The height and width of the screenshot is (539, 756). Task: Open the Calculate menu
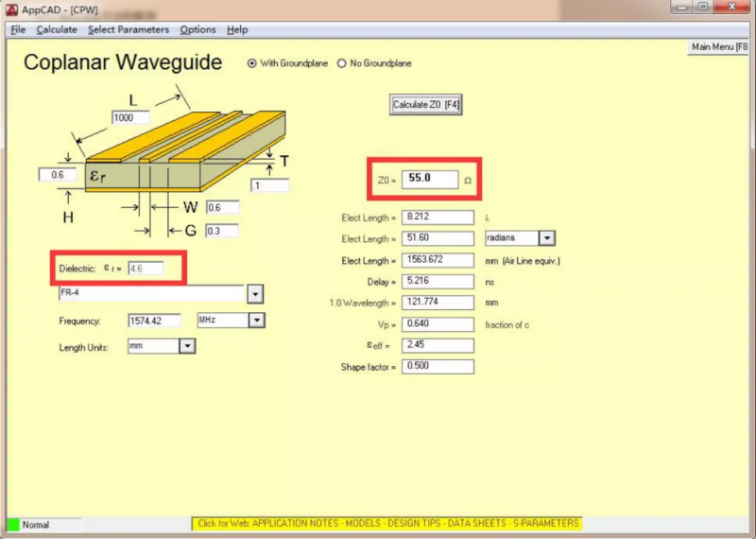pos(57,29)
